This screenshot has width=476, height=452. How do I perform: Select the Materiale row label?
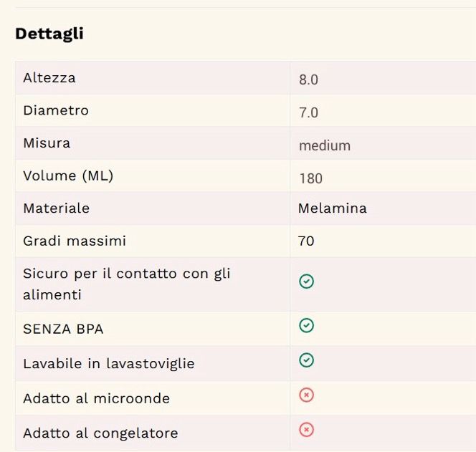[x=56, y=208]
